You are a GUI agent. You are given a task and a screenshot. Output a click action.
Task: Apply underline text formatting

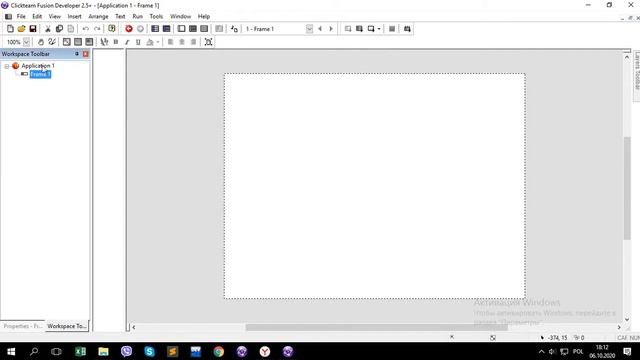[138, 42]
